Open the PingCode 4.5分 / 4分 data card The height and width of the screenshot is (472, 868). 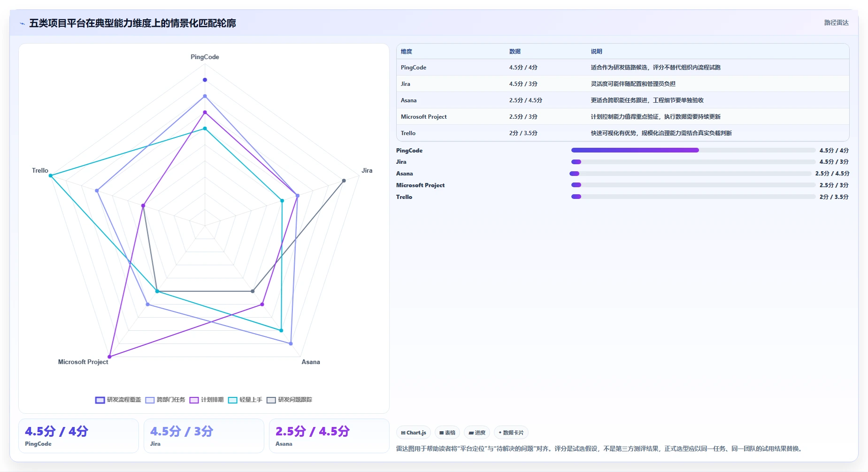[78, 436]
